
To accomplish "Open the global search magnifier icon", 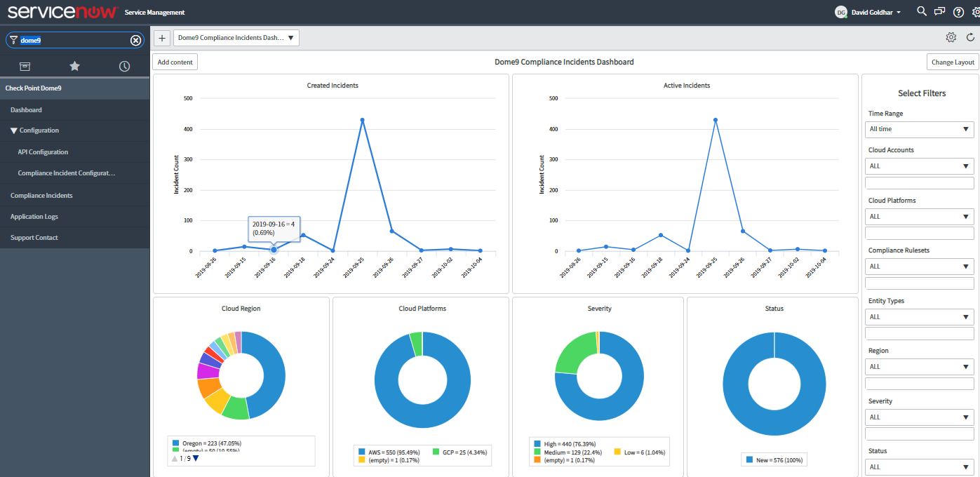I will [922, 11].
